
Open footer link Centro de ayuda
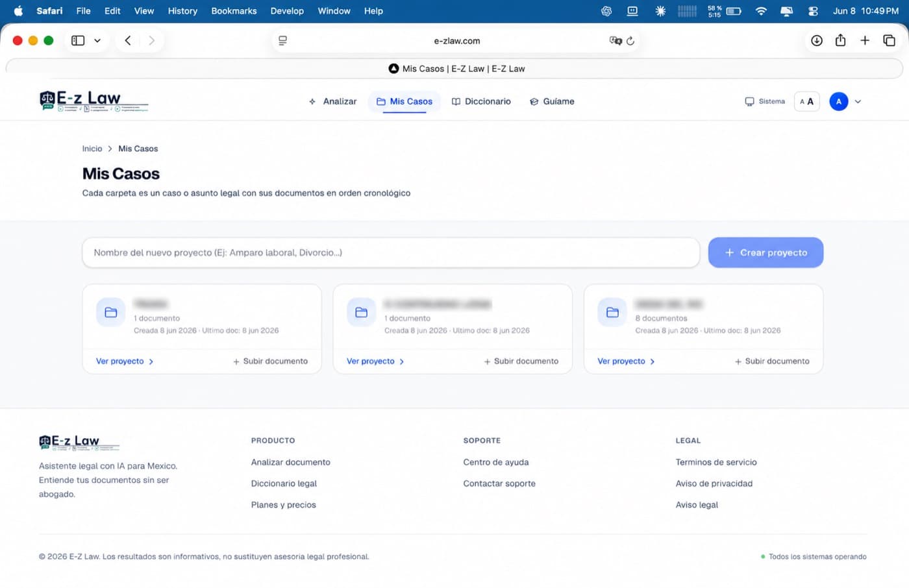click(495, 462)
